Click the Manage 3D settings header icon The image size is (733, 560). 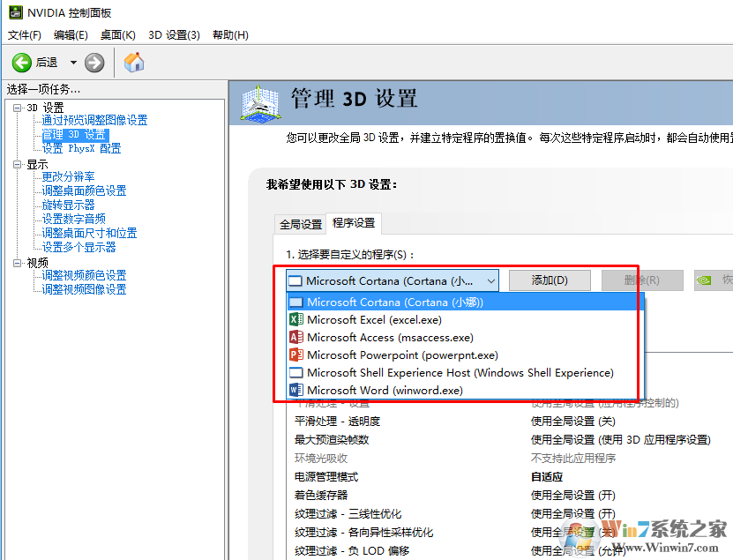[x=260, y=103]
